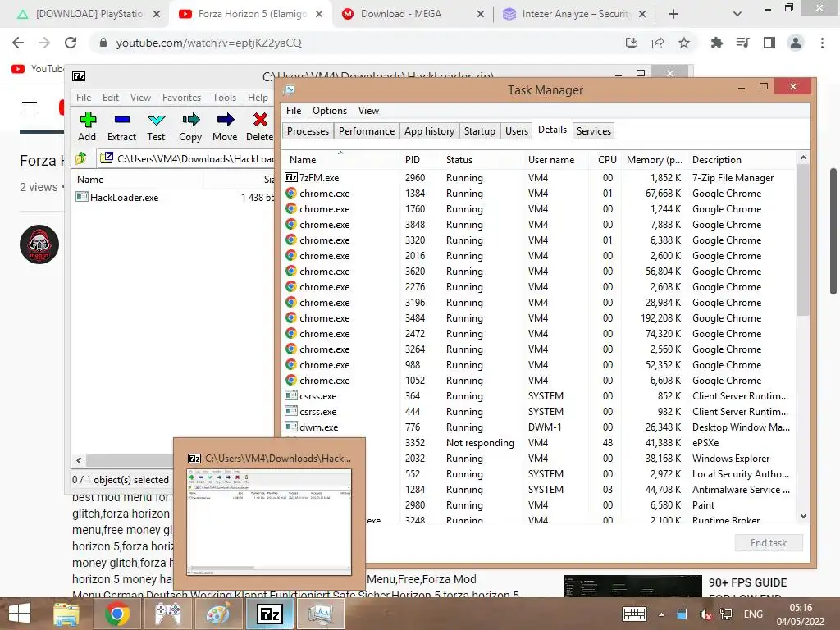This screenshot has width=840, height=630.
Task: Open the View menu in 7-Zip
Action: (140, 98)
